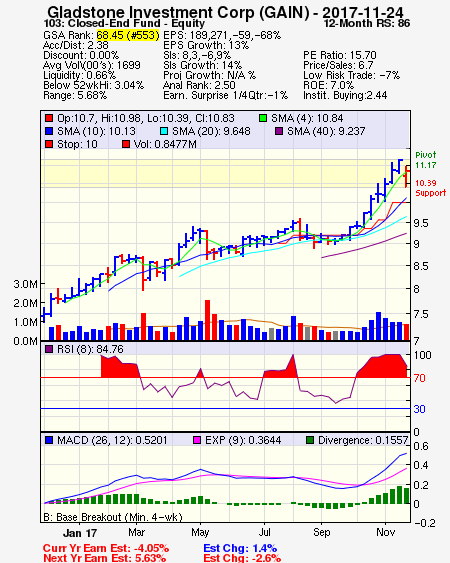Click the 'EPS Growth: 13%' text

click(206, 45)
